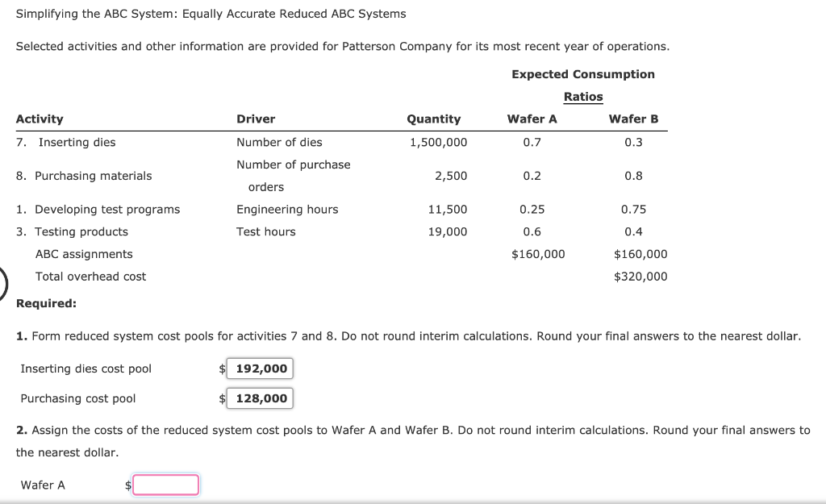Click the empty Wafer A answer box
This screenshot has width=826, height=504.
(165, 485)
